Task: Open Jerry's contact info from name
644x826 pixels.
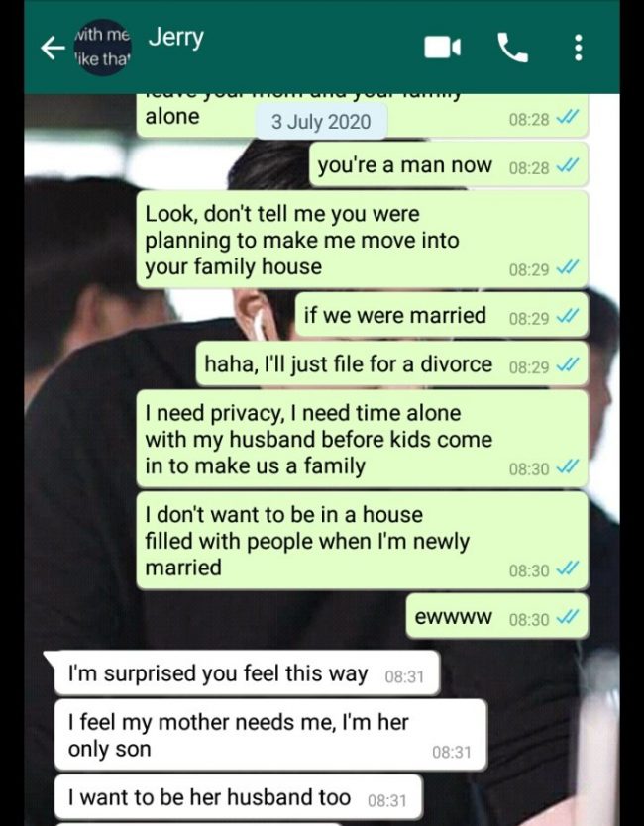Action: 175,38
